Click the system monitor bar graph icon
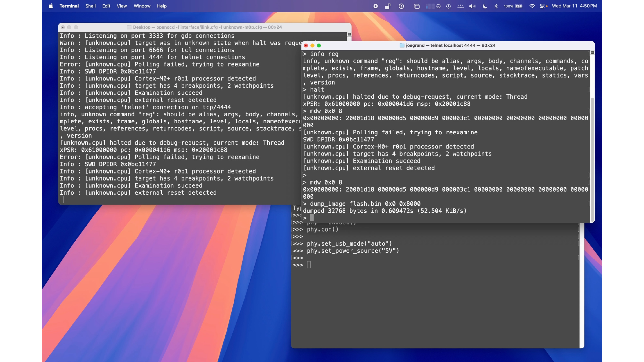 coord(430,6)
